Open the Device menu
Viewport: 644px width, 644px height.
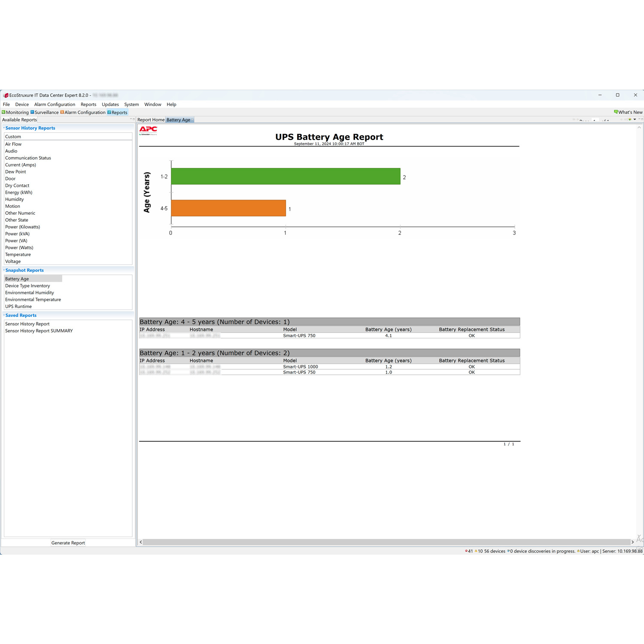pos(22,104)
